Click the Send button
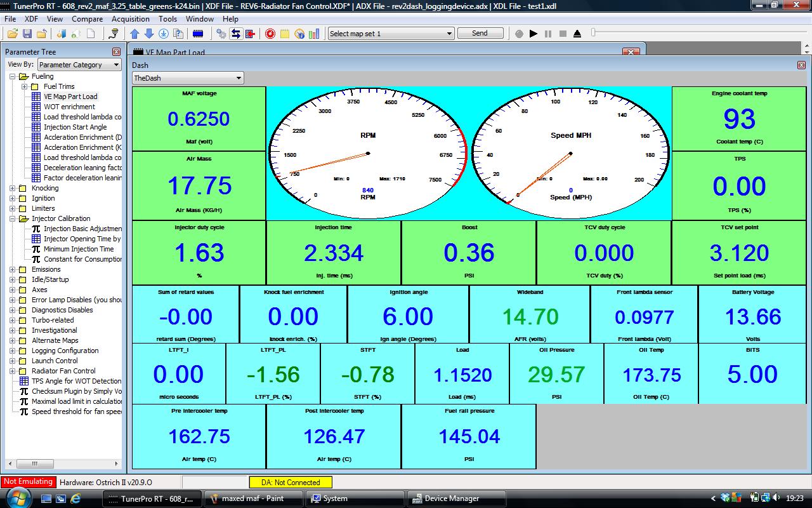 pyautogui.click(x=480, y=33)
